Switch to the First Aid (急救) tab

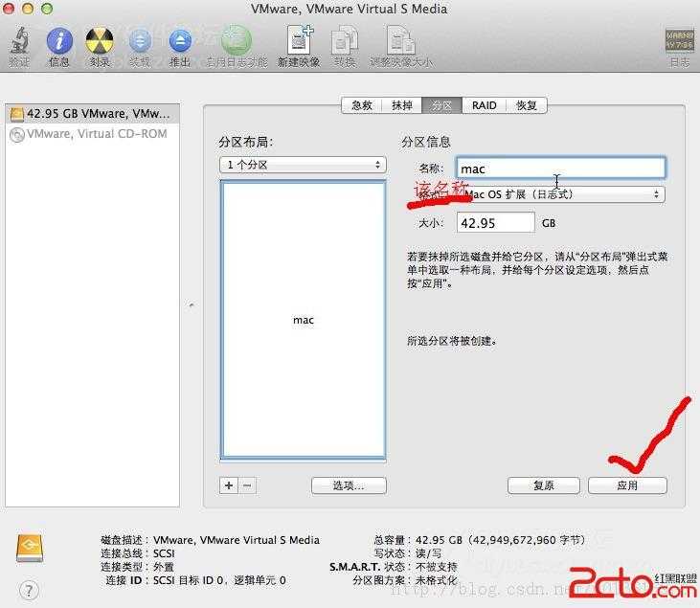pos(362,105)
